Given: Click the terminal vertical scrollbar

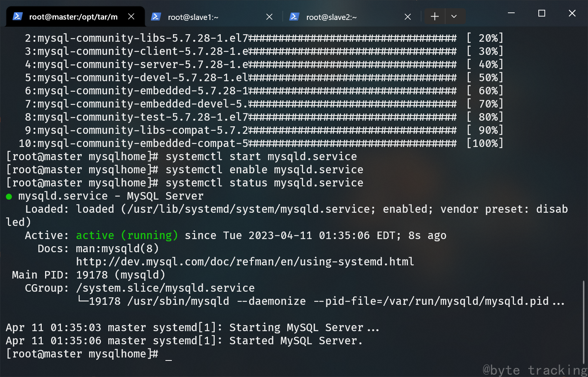Looking at the screenshot, I should pos(584,322).
